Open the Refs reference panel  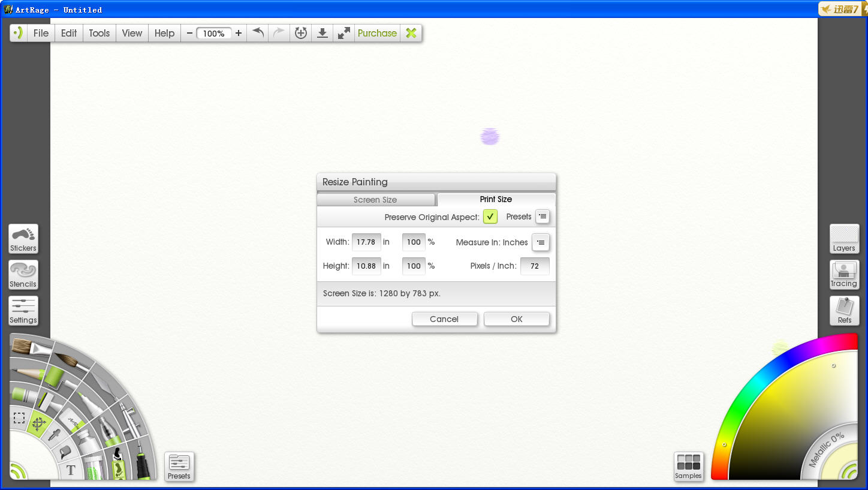pos(844,311)
